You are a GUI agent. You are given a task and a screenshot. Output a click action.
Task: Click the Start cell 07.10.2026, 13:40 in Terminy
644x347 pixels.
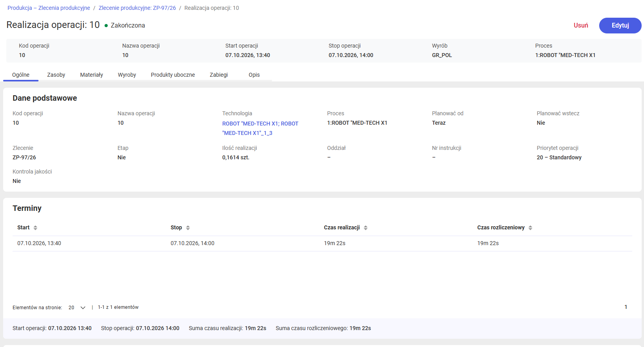39,243
